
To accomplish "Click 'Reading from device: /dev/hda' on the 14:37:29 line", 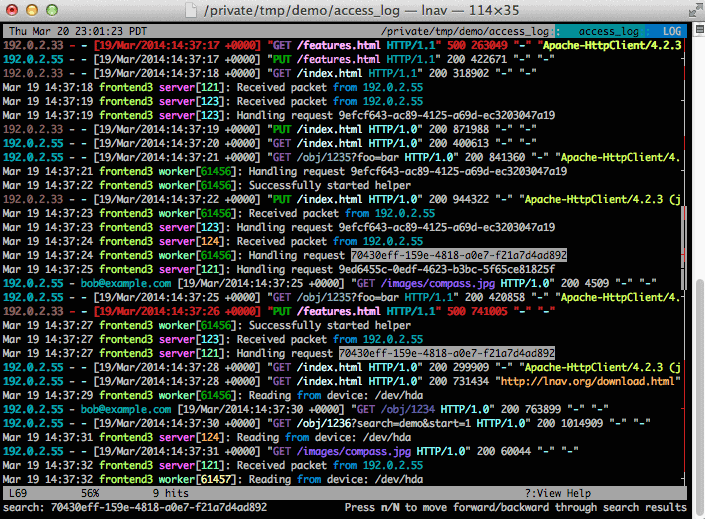I will click(336, 395).
